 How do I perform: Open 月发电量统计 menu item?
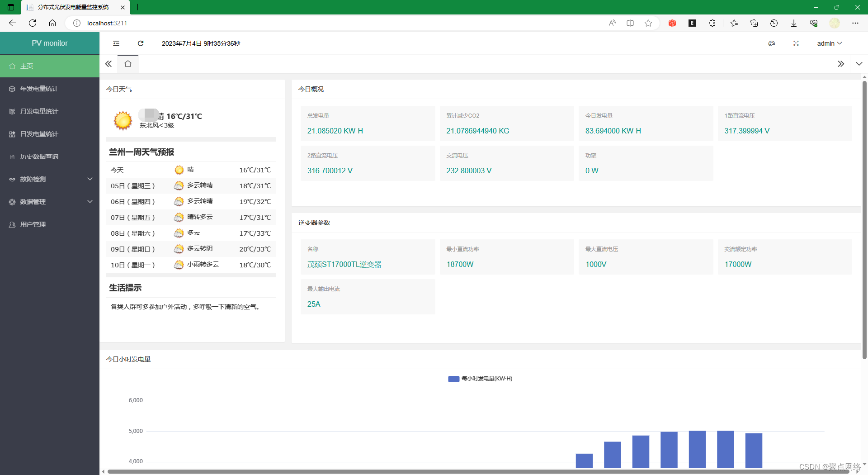tap(50, 111)
